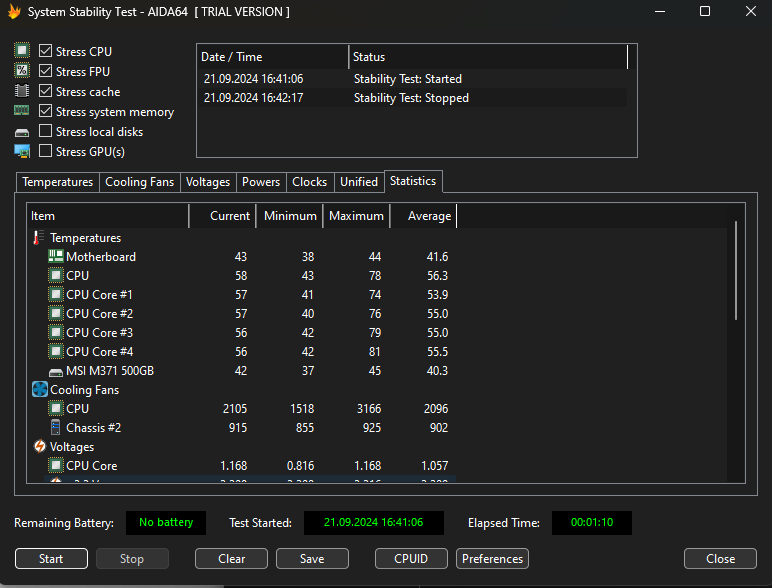Click the Stress local disks drive icon
Image resolution: width=772 pixels, height=588 pixels.
coord(22,132)
